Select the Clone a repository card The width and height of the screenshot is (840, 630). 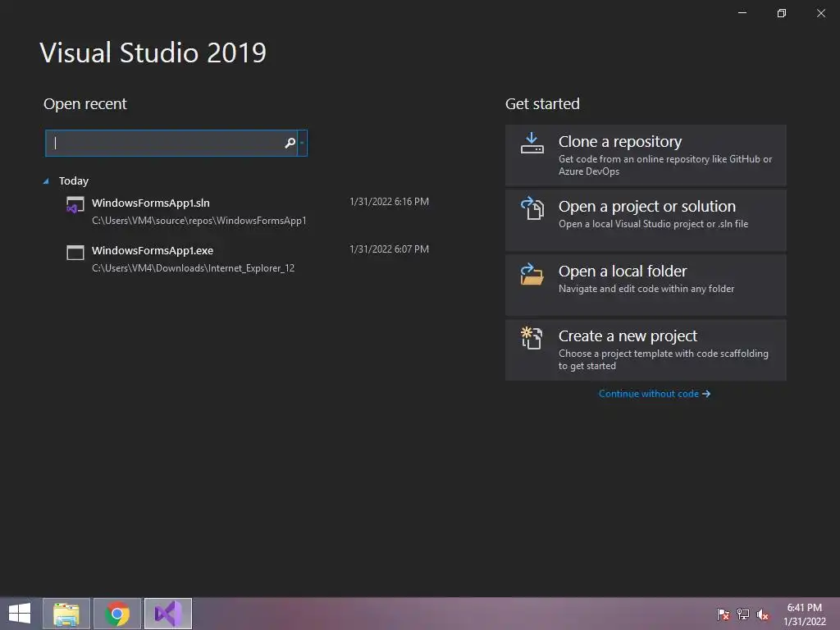(646, 155)
